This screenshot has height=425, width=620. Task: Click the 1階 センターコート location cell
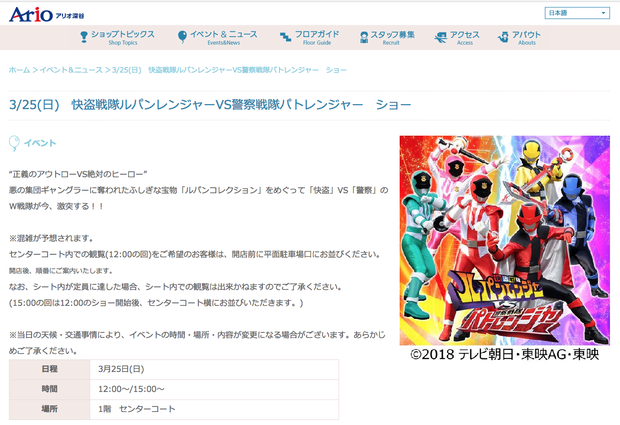tap(214, 409)
